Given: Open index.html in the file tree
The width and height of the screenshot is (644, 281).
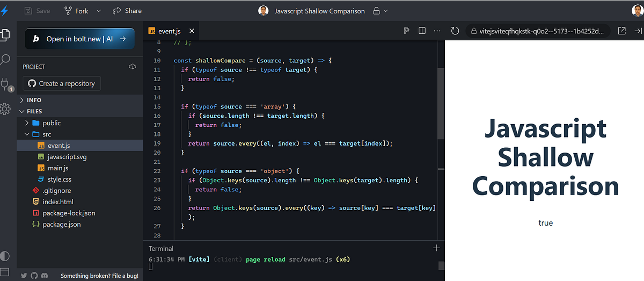Looking at the screenshot, I should pyautogui.click(x=79, y=201).
